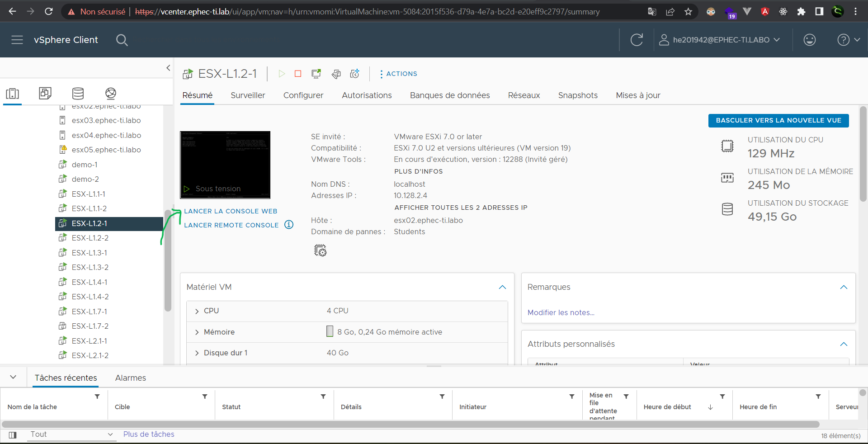Select ESX-L1.3-1 VM in the tree
Screen dimensions: 868x444
click(x=89, y=253)
